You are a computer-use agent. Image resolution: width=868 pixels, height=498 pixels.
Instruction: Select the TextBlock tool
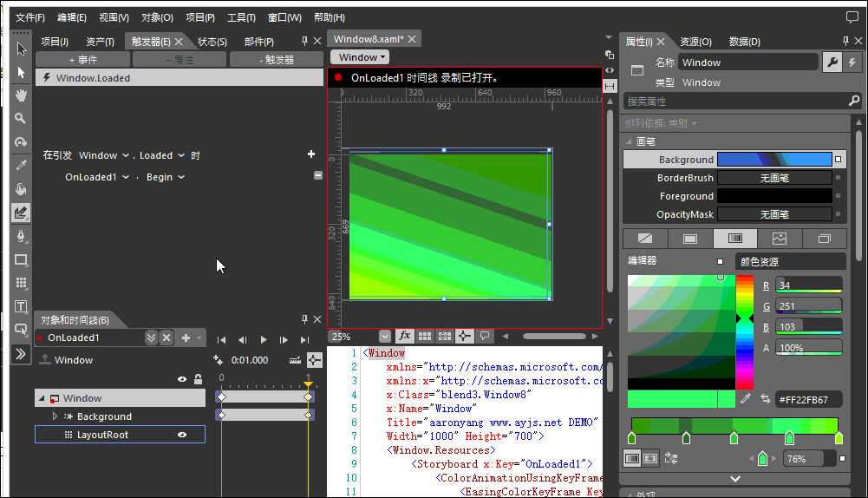point(21,306)
